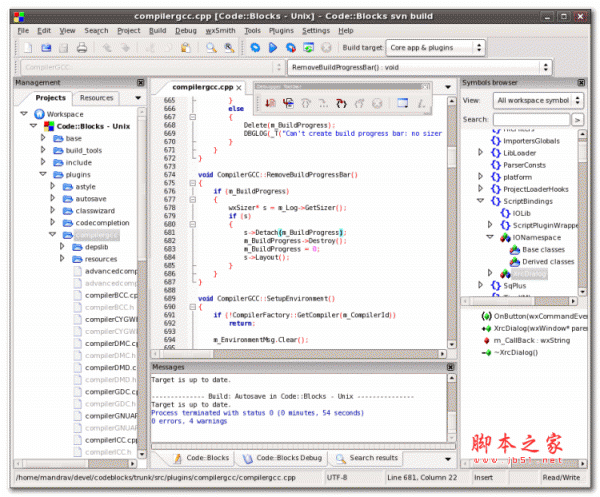
Task: Collapse the Workspace tree node
Action: (24, 114)
